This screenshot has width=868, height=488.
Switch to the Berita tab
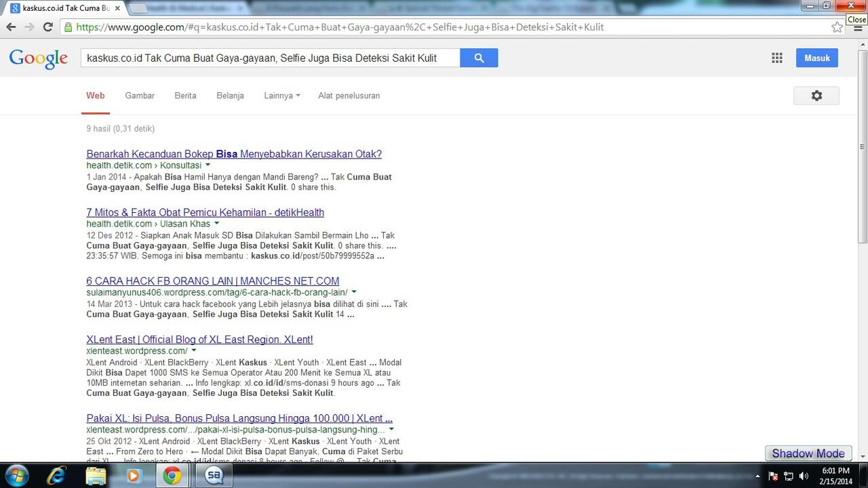185,96
